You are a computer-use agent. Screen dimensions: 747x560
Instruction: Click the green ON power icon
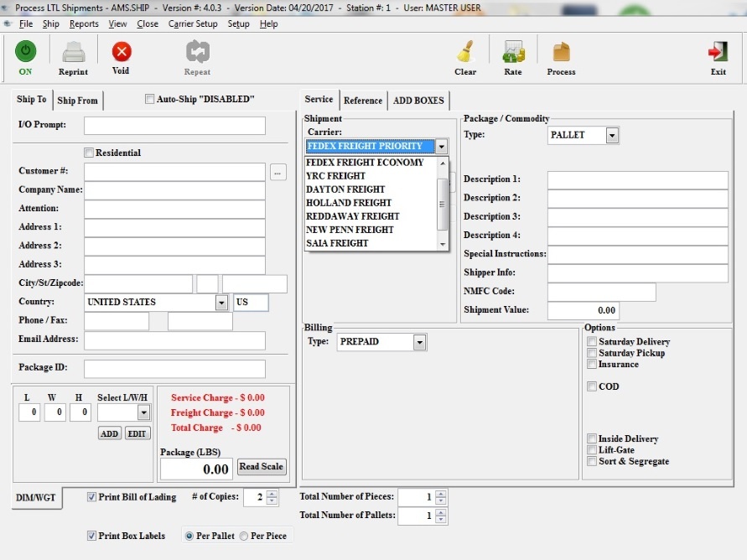coord(25,51)
